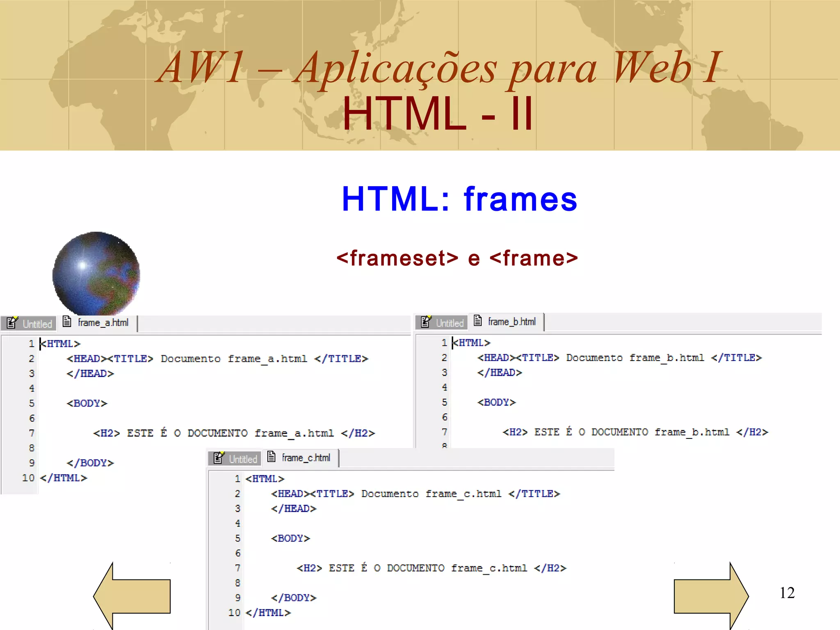Click 'AW1 – Aplicações para Web I' title
The width and height of the screenshot is (840, 630).
439,68
